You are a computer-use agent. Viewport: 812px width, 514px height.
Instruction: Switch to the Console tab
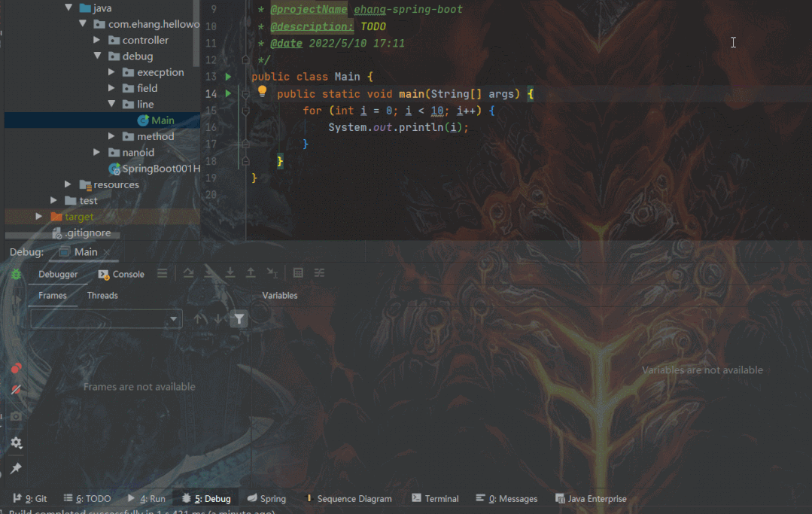click(x=122, y=275)
